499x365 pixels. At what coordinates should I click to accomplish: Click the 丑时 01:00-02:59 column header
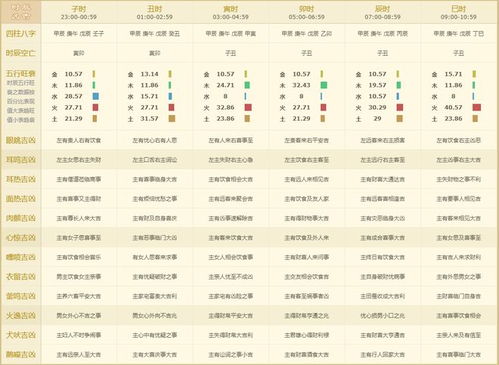[155, 12]
